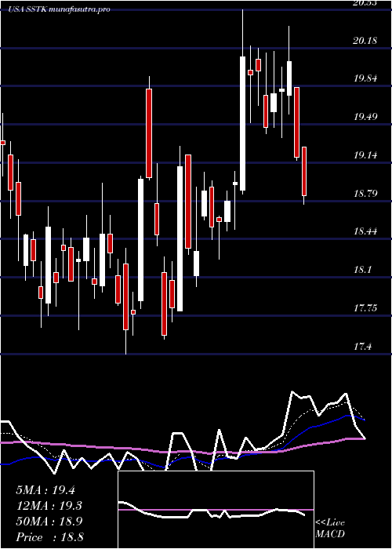Select the 19.14 price axis label

coord(365,155)
